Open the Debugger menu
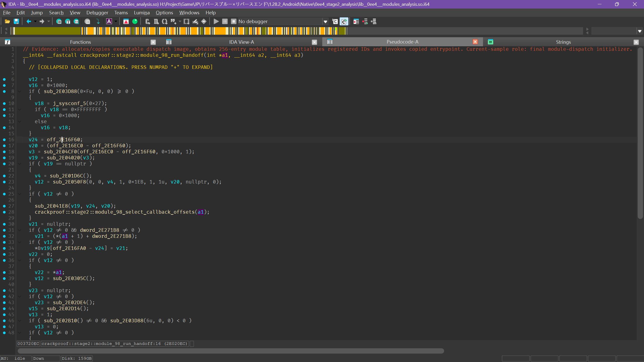 tap(97, 13)
